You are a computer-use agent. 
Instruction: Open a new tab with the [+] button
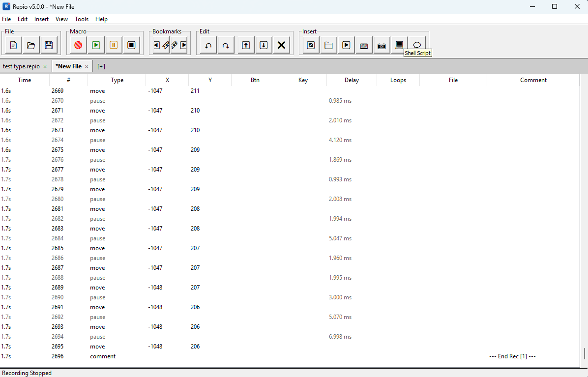[101, 65]
